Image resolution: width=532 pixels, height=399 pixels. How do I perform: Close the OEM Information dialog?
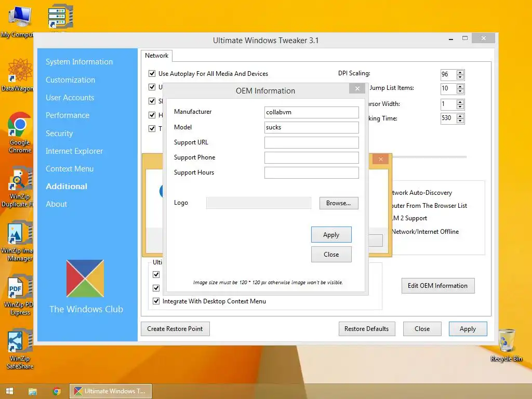coord(357,88)
